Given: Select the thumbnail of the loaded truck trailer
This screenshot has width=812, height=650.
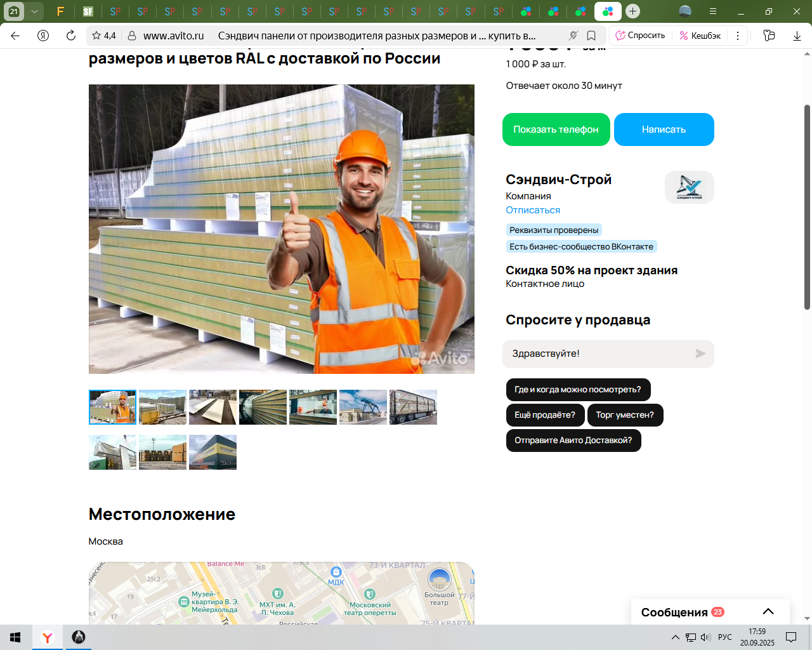Looking at the screenshot, I should (x=413, y=408).
